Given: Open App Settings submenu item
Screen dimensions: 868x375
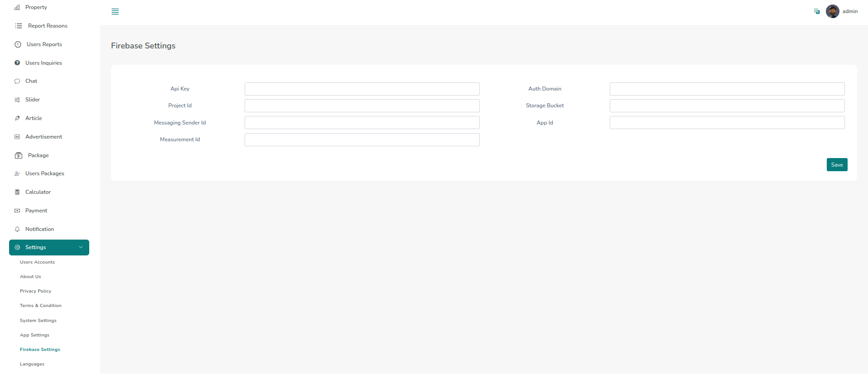Looking at the screenshot, I should [34, 335].
